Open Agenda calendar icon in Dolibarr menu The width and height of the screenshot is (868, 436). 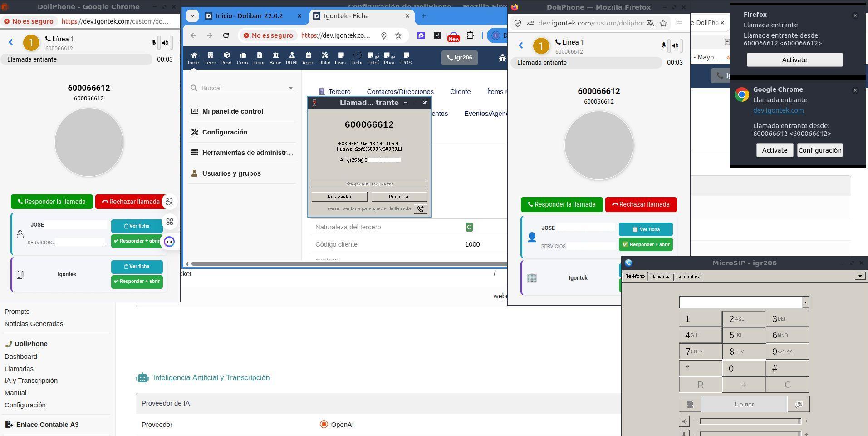(308, 58)
